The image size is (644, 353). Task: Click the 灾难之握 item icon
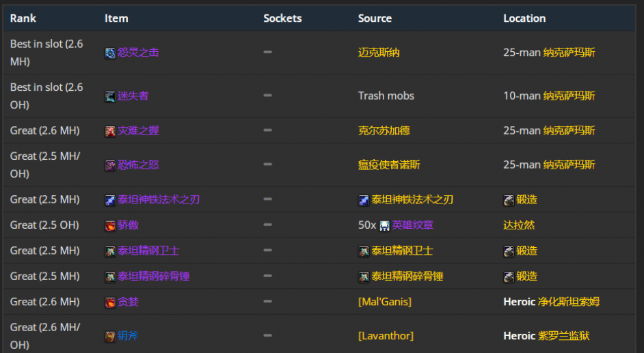pyautogui.click(x=110, y=132)
